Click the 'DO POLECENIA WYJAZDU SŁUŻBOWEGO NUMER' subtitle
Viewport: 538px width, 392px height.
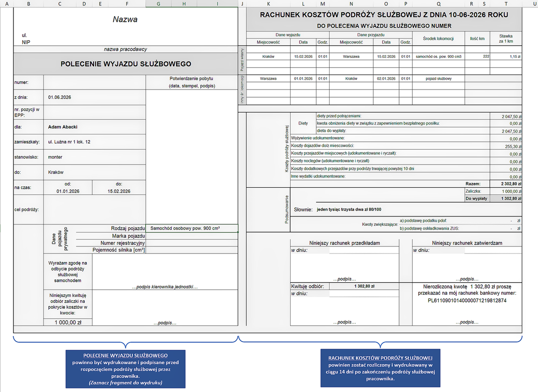[x=384, y=26]
